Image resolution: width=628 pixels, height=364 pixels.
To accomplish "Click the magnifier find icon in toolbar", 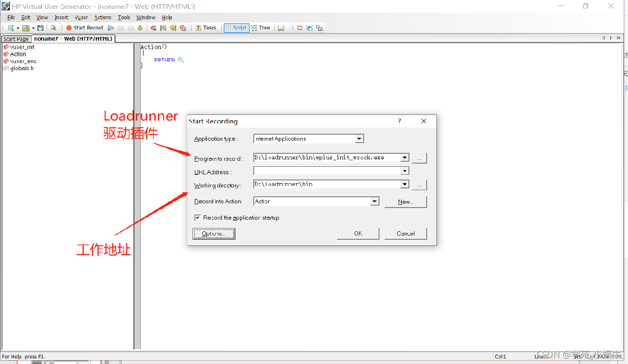I will tap(53, 28).
